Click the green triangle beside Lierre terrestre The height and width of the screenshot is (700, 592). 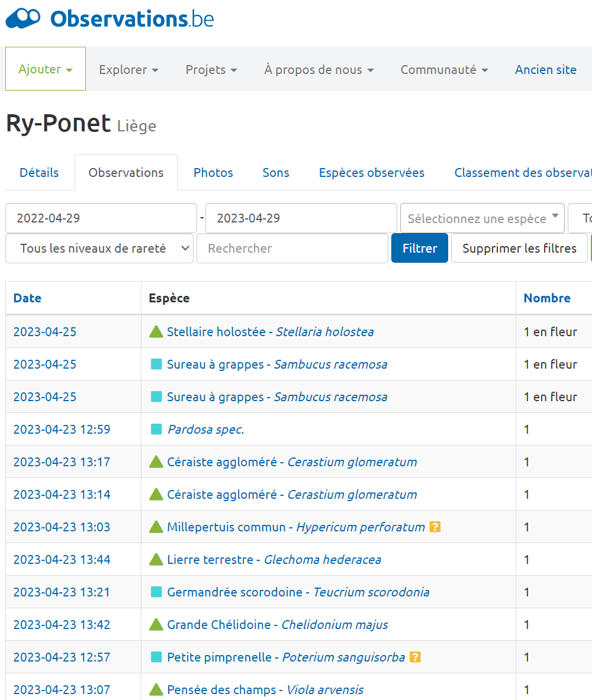click(x=156, y=559)
